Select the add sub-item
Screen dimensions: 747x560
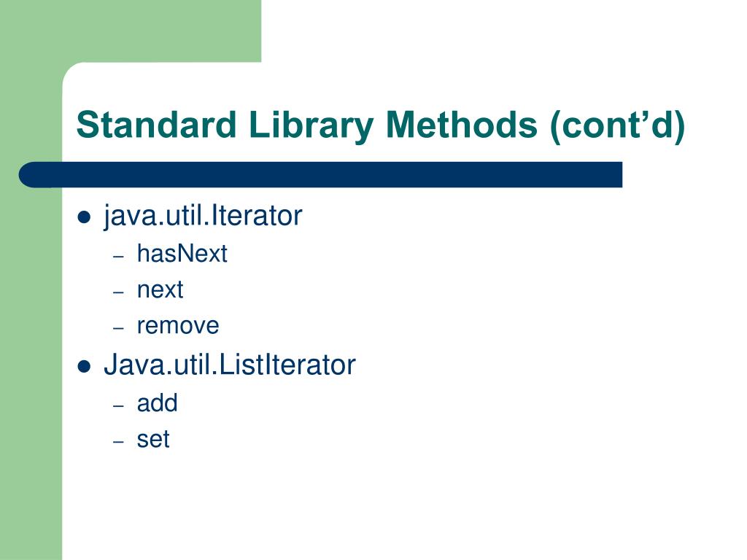click(158, 403)
